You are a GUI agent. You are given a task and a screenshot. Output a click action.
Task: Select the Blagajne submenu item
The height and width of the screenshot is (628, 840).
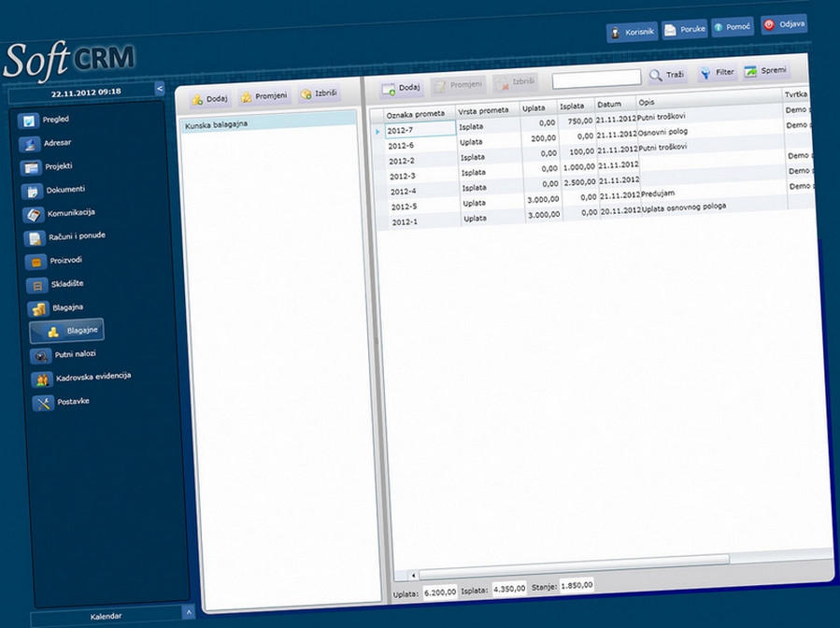click(x=67, y=331)
